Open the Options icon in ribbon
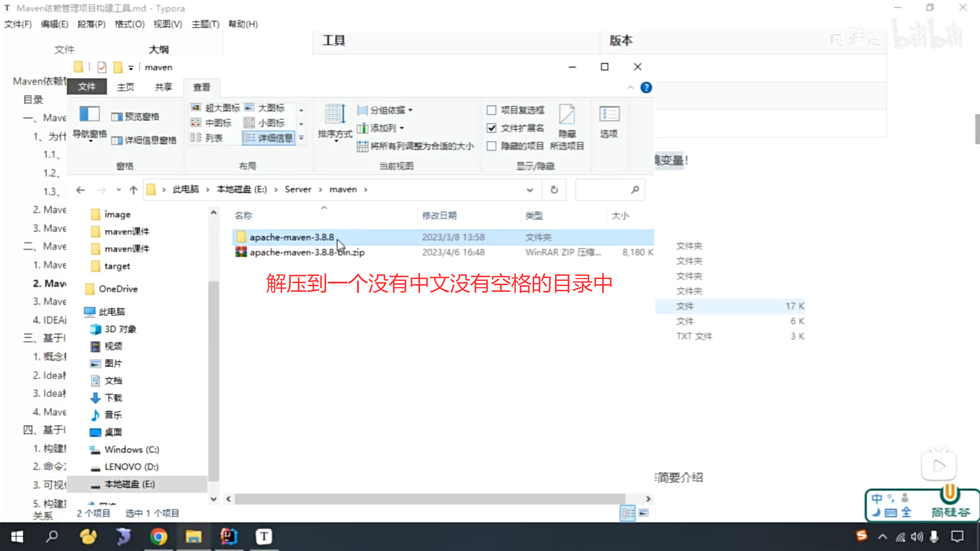This screenshot has width=980, height=551. pyautogui.click(x=609, y=114)
